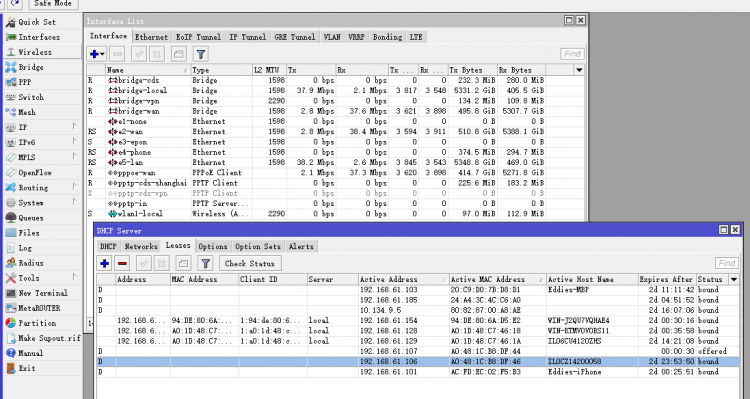This screenshot has width=750, height=399.
Task: Select lease for Eddies-iPhone
Action: [x=418, y=372]
